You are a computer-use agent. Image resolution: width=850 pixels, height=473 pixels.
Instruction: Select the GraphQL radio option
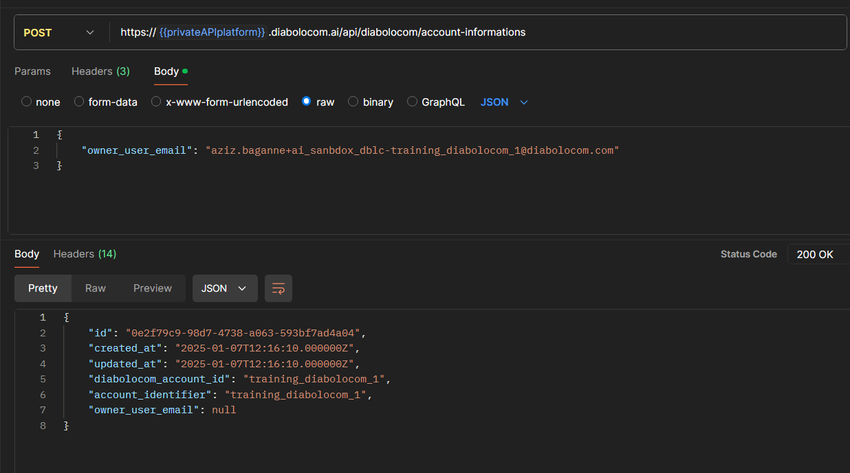413,102
